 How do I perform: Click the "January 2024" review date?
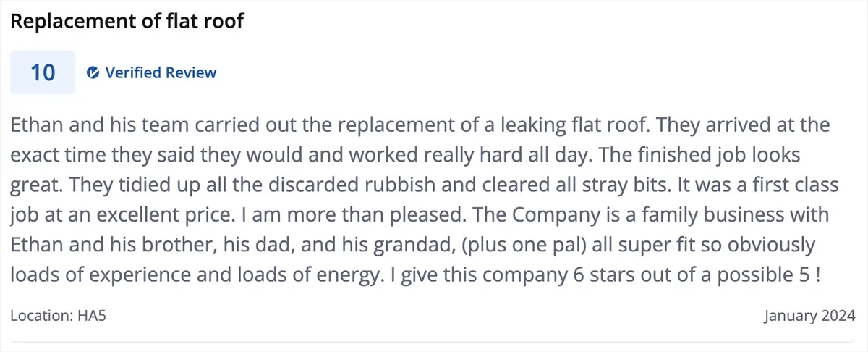pos(809,317)
